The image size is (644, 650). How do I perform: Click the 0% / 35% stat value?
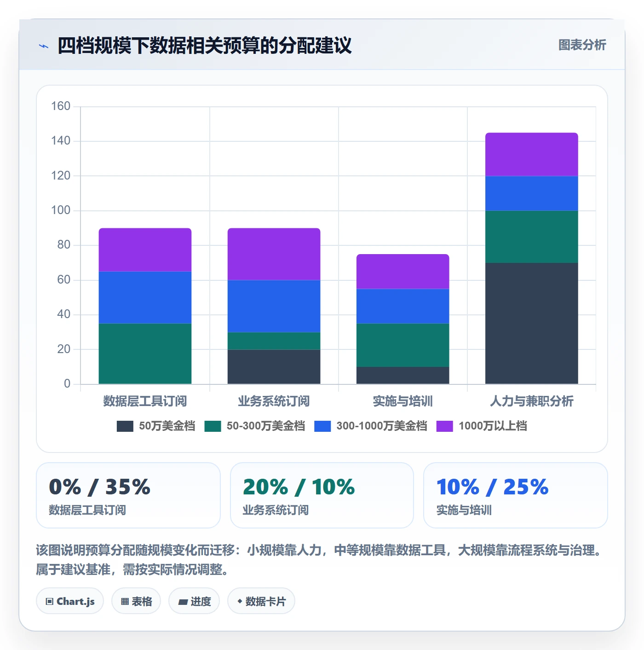point(99,487)
